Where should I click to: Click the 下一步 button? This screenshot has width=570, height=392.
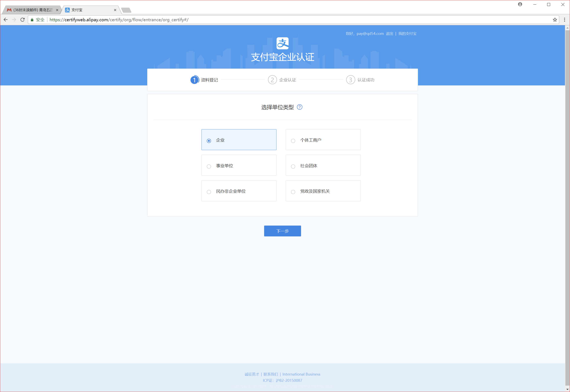pos(282,231)
